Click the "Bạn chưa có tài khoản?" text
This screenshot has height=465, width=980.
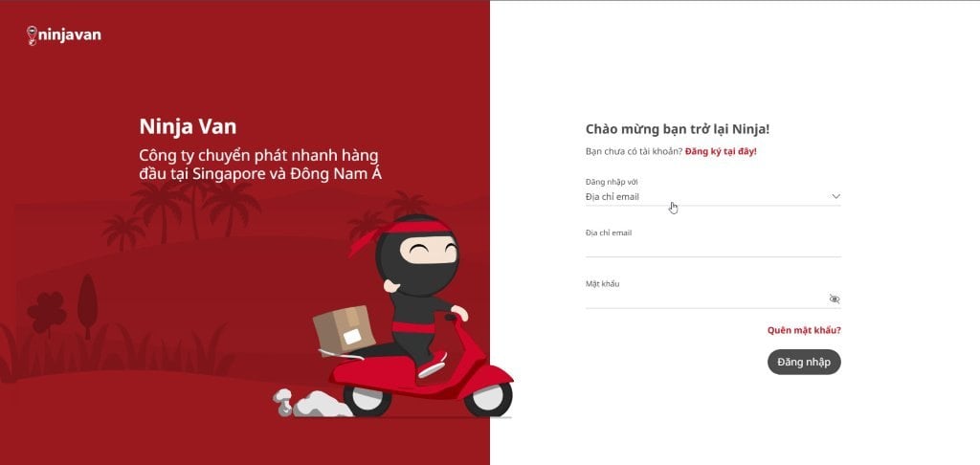[634, 151]
